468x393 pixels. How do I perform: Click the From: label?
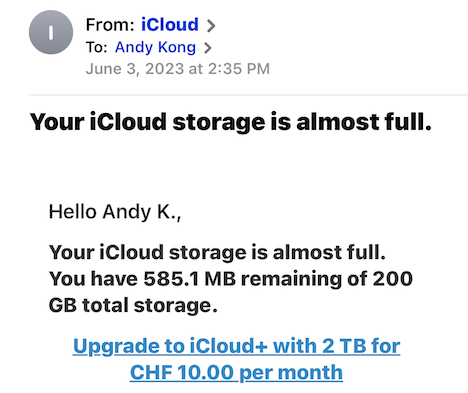click(110, 25)
